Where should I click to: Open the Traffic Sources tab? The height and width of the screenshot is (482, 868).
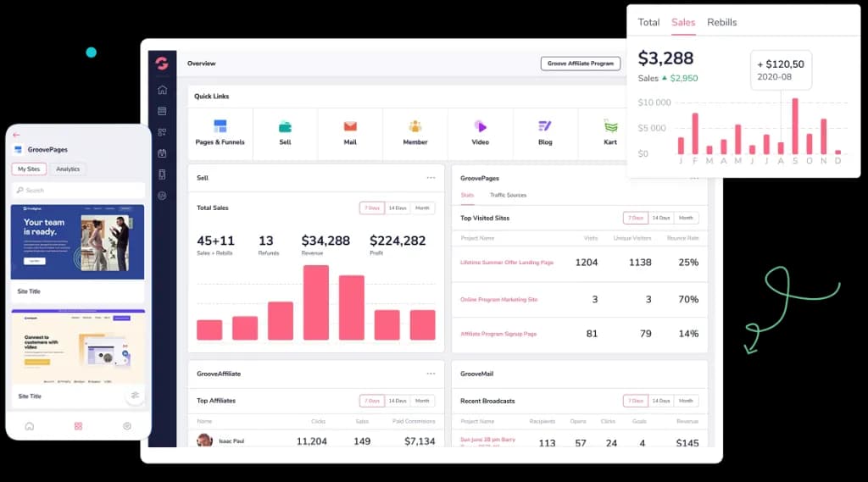pos(509,195)
